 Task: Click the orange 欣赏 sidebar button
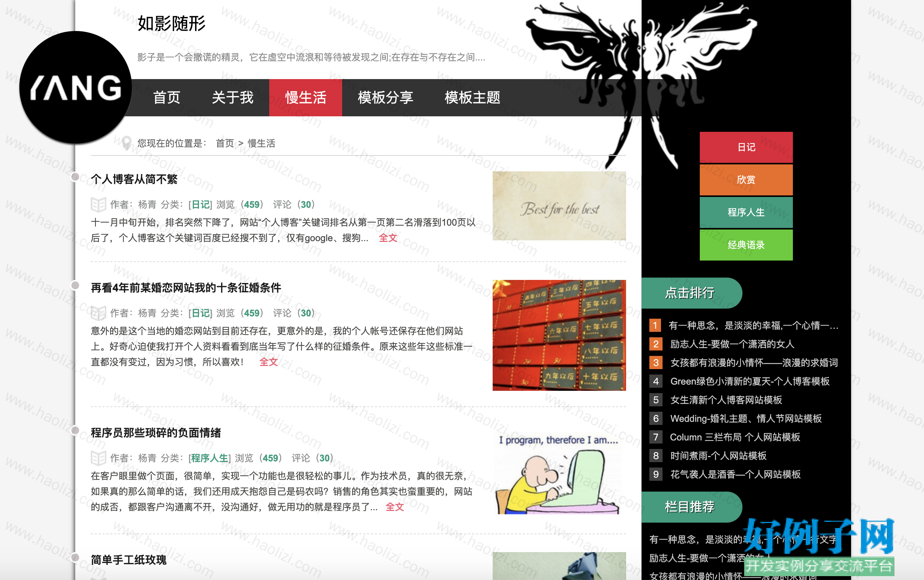[x=746, y=180]
